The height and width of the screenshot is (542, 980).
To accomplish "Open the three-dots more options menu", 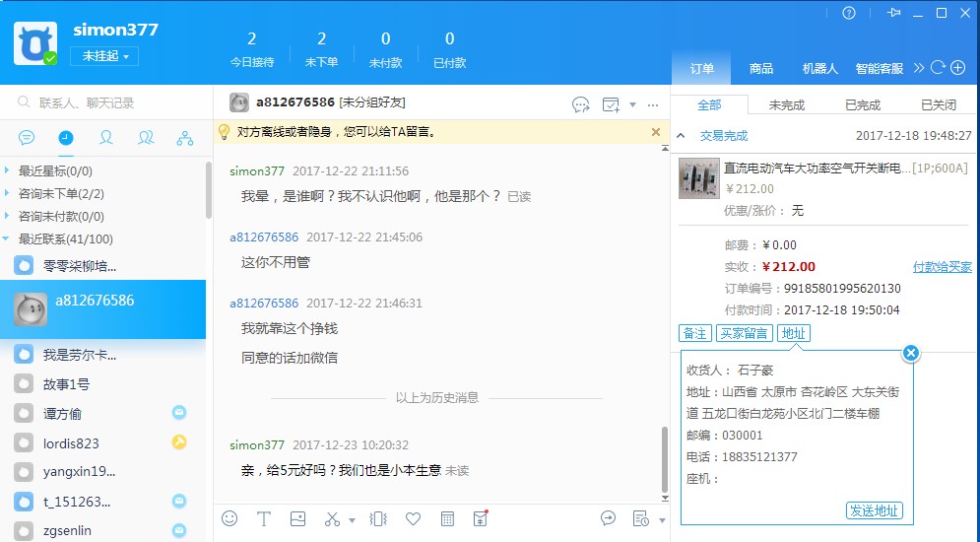I will pyautogui.click(x=653, y=105).
